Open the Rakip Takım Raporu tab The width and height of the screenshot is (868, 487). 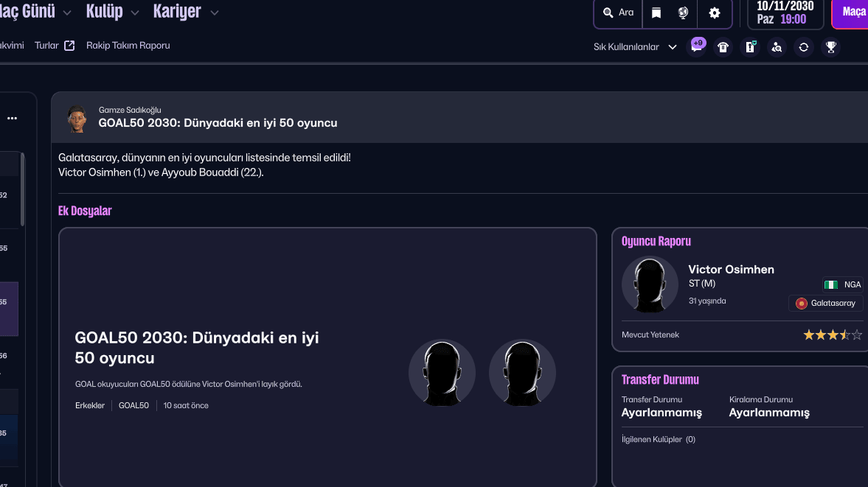click(128, 46)
